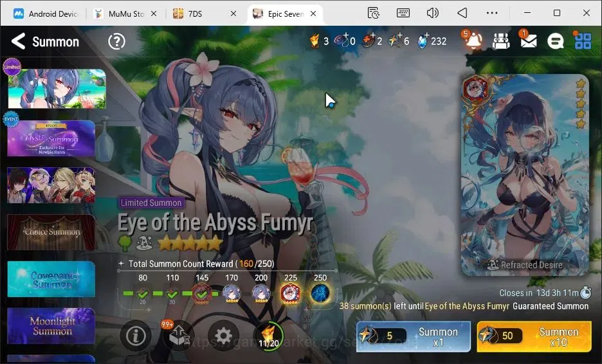Tap the skystone currency showing 232
The width and height of the screenshot is (602, 364).
(423, 41)
